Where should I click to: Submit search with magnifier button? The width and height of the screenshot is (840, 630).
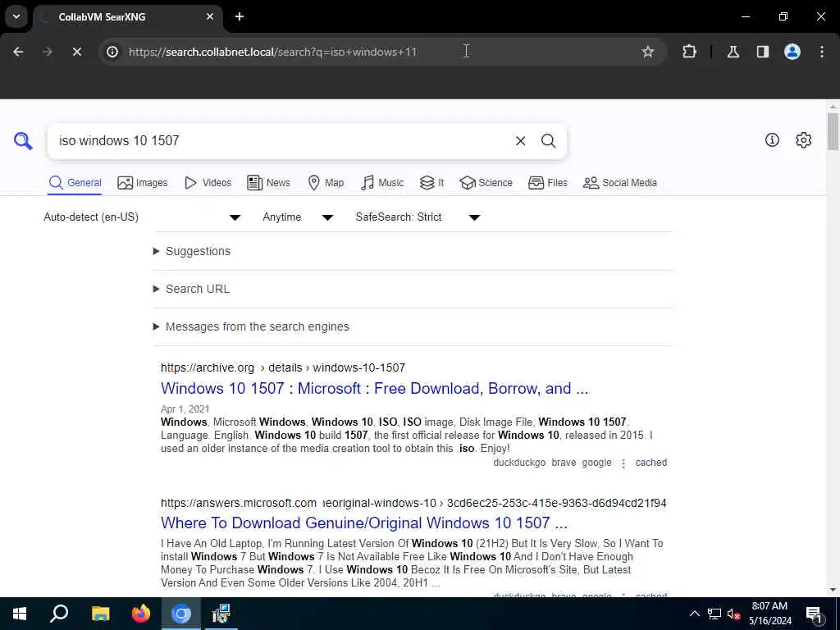pyautogui.click(x=548, y=141)
